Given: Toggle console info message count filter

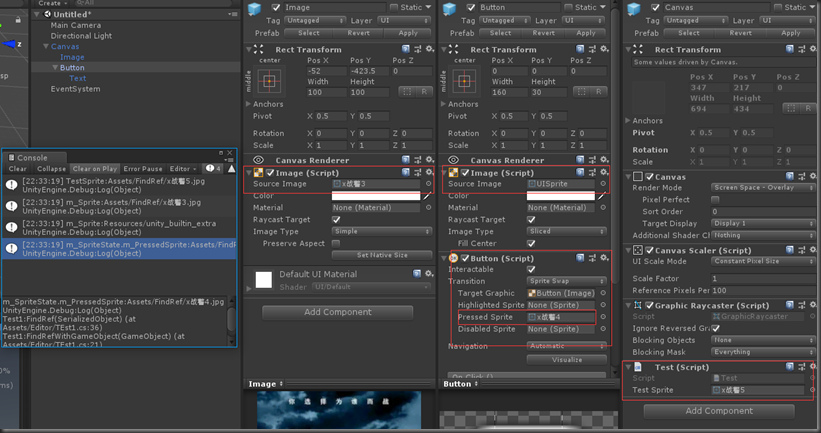Looking at the screenshot, I should pyautogui.click(x=214, y=169).
